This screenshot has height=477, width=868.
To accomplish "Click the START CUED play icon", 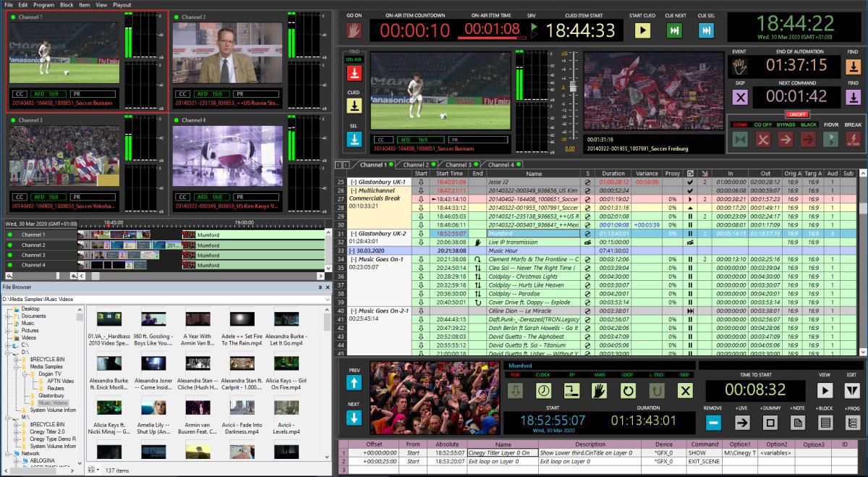I will (x=642, y=30).
